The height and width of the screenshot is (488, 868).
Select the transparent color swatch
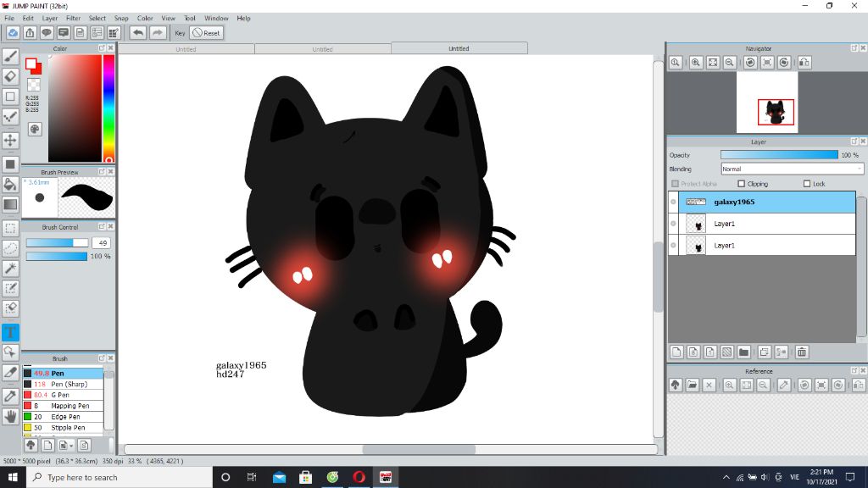pos(34,85)
